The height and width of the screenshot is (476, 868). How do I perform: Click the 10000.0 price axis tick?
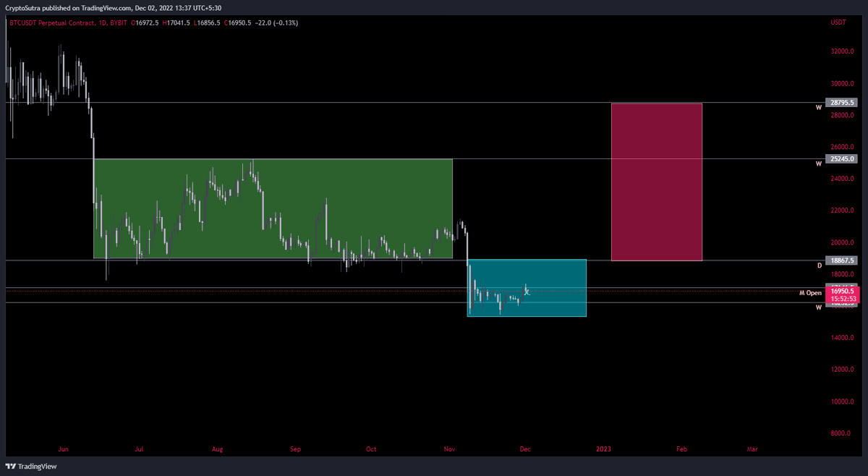[x=844, y=401]
